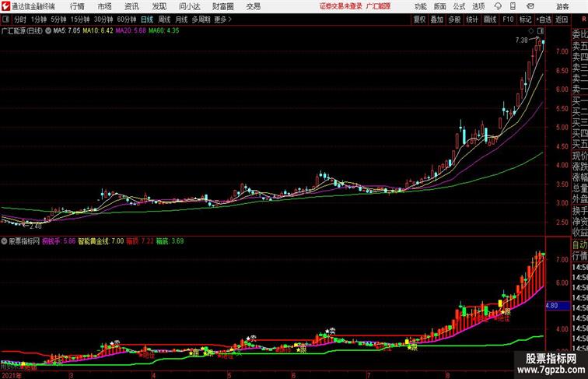Click the 返回 back button
588x379 pixels.
pos(562,19)
